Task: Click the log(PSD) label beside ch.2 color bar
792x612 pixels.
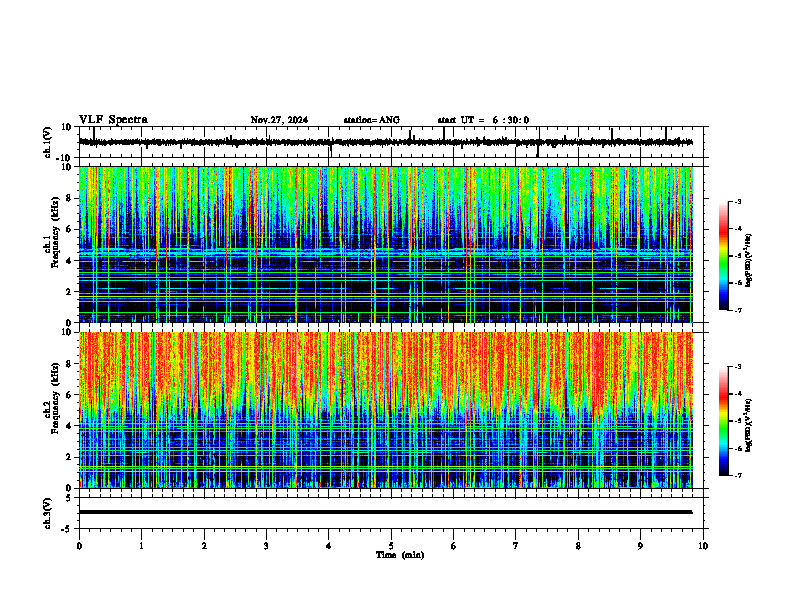Action: [748, 426]
